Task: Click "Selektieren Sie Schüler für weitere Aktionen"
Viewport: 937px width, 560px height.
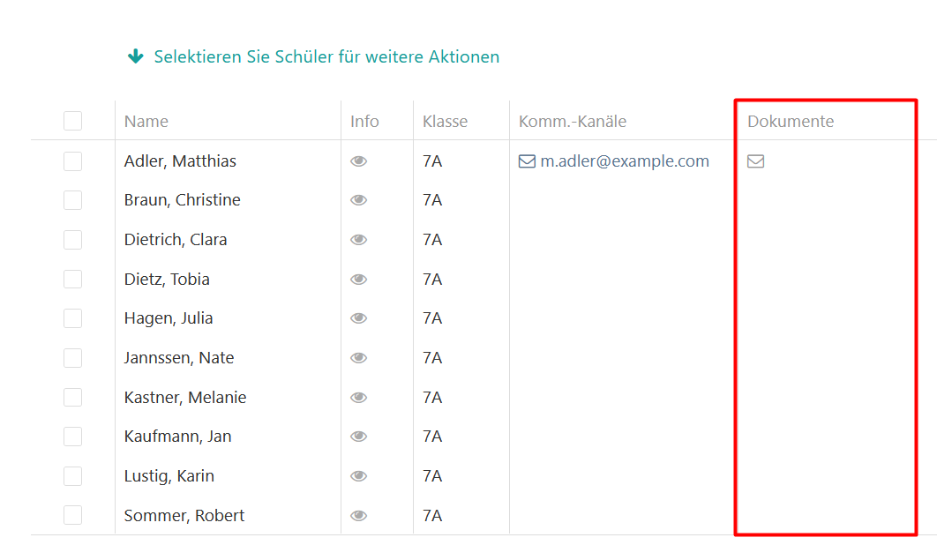Action: pyautogui.click(x=326, y=56)
